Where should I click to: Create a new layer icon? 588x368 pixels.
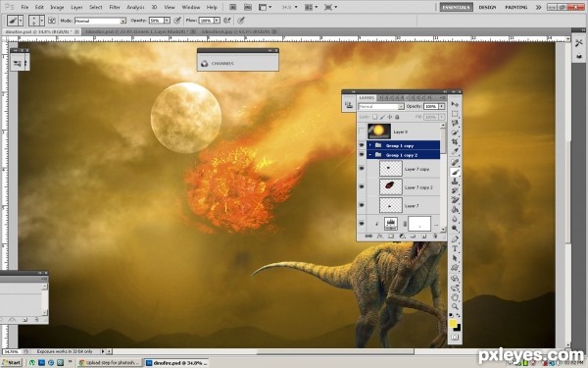coord(423,237)
